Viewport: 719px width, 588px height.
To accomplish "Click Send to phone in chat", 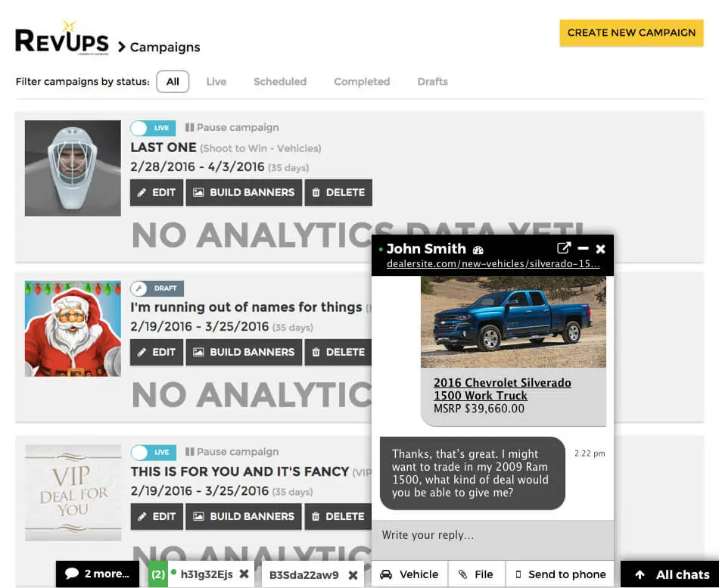I will (560, 574).
